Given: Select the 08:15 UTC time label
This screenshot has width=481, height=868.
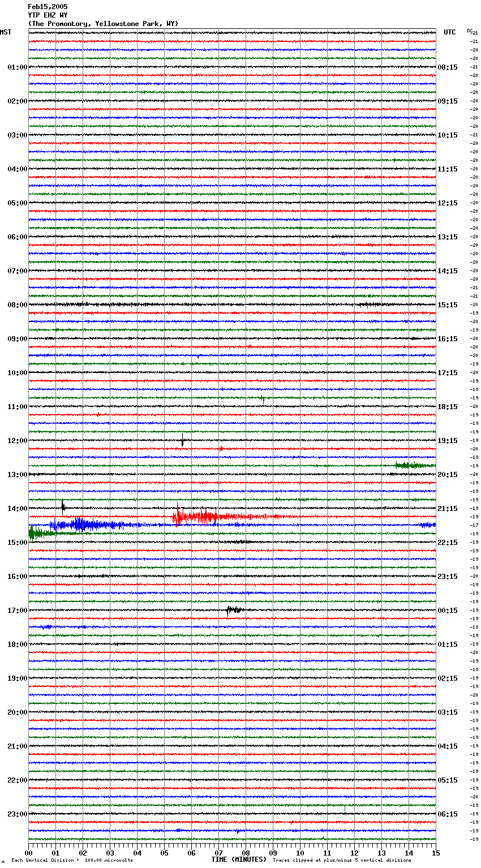Looking at the screenshot, I should point(448,67).
